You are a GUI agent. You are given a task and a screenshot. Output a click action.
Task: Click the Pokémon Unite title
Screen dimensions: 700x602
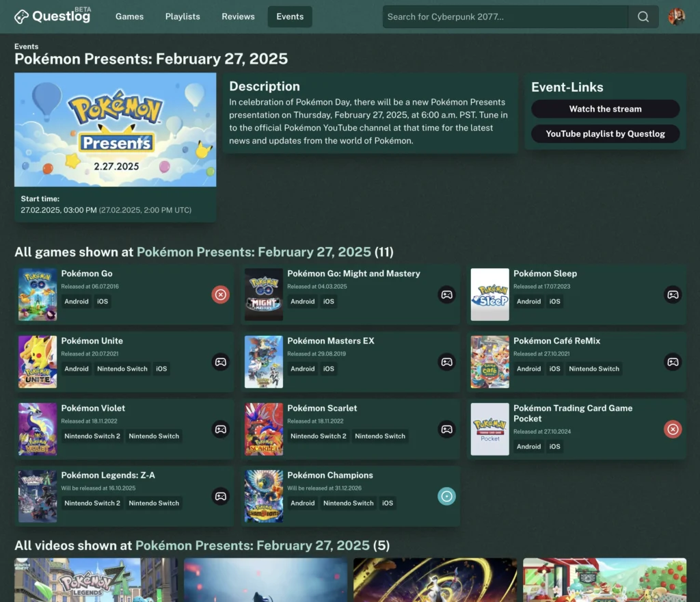pos(92,341)
